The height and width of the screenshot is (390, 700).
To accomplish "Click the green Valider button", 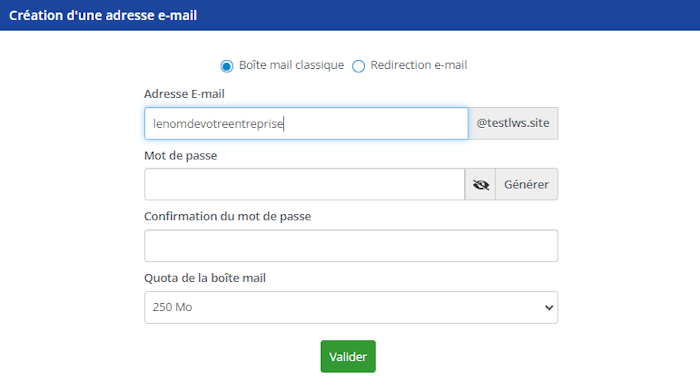I will tap(348, 357).
